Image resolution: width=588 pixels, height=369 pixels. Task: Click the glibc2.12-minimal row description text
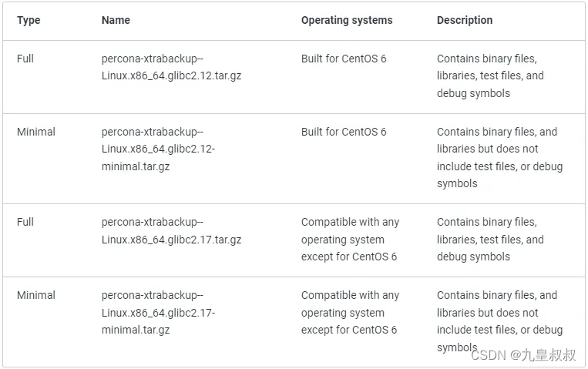coord(499,157)
